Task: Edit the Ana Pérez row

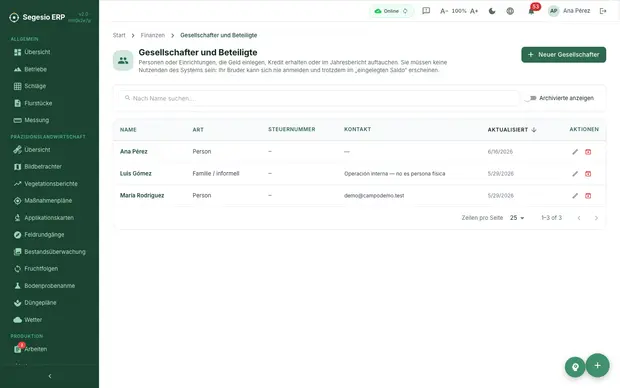Action: 575,152
